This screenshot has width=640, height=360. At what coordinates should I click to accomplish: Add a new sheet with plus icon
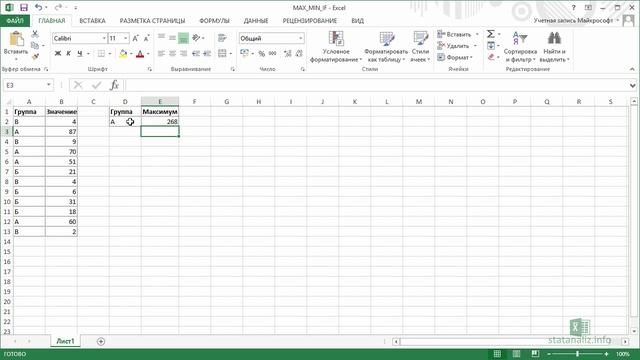[101, 341]
